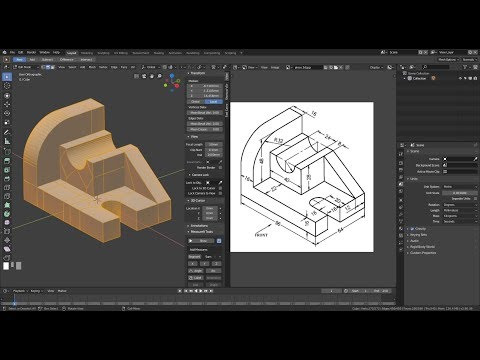Select the Annotate pencil tool
This screenshot has height=360, width=480.
[x=7, y=132]
